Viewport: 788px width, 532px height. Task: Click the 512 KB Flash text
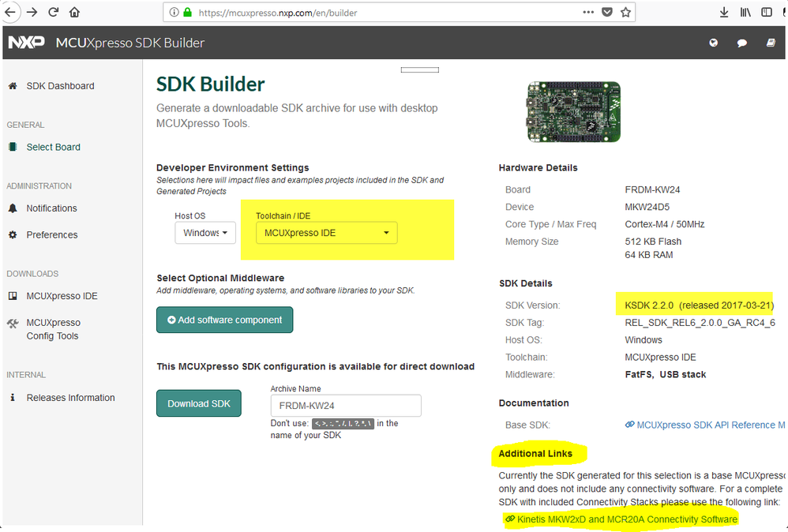point(653,241)
